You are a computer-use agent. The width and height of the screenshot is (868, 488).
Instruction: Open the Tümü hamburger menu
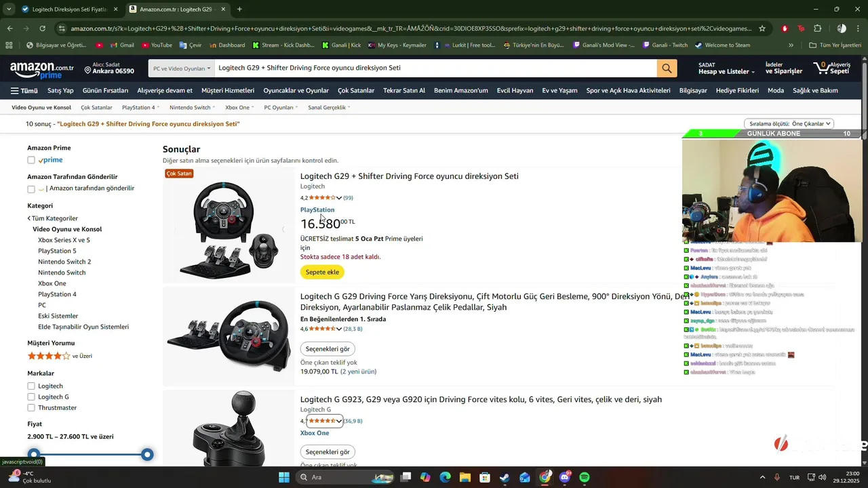24,91
